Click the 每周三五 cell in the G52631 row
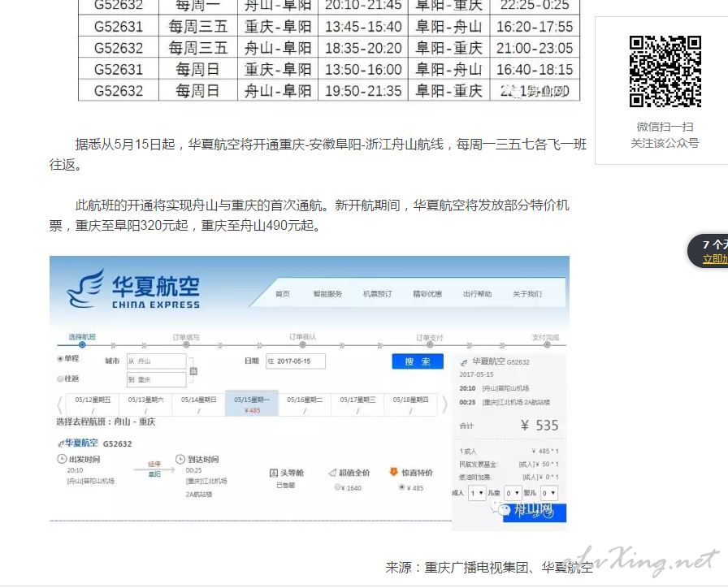This screenshot has width=728, height=588. pyautogui.click(x=197, y=27)
